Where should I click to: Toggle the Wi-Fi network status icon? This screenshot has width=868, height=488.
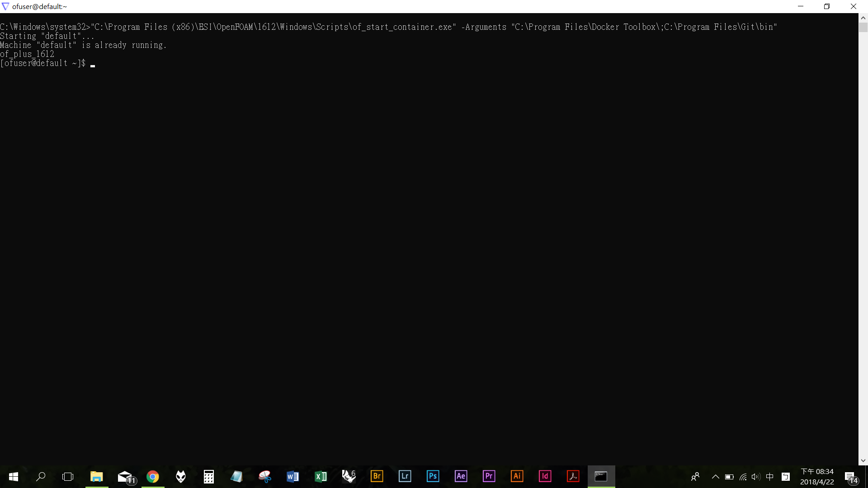744,477
